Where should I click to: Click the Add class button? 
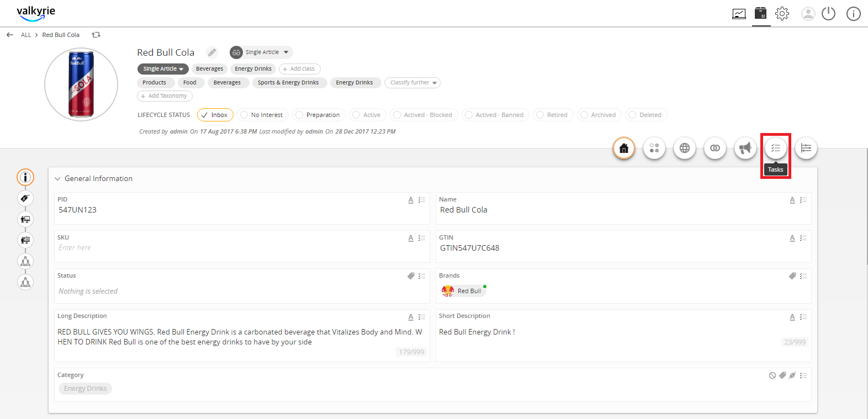click(300, 69)
